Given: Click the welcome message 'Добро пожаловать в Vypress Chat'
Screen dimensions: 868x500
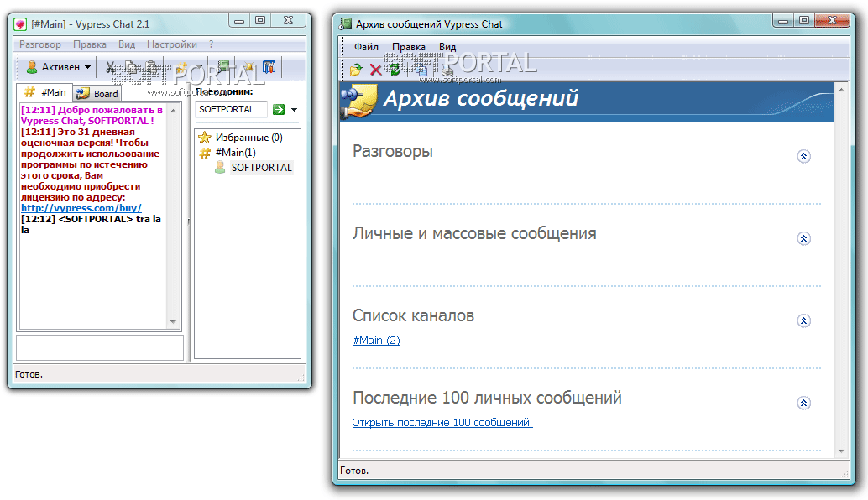Looking at the screenshot, I should (x=92, y=115).
